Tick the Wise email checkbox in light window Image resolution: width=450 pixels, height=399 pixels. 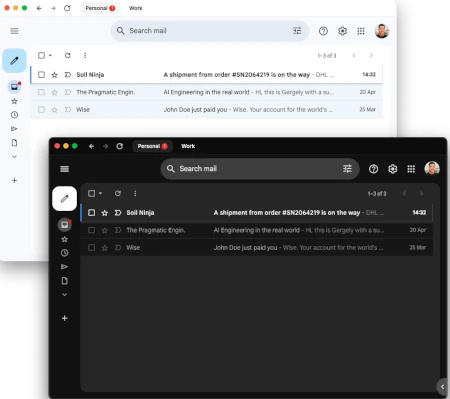pyautogui.click(x=41, y=110)
